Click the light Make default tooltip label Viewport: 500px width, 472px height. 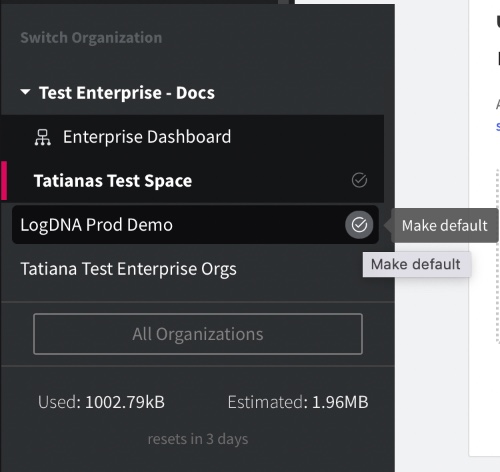pyautogui.click(x=415, y=264)
